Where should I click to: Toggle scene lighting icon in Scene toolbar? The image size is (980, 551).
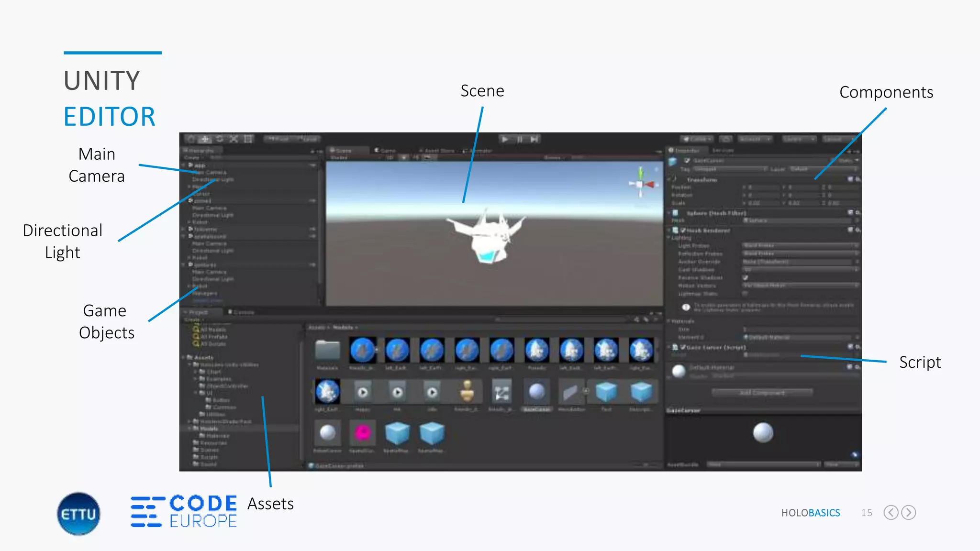[404, 157]
